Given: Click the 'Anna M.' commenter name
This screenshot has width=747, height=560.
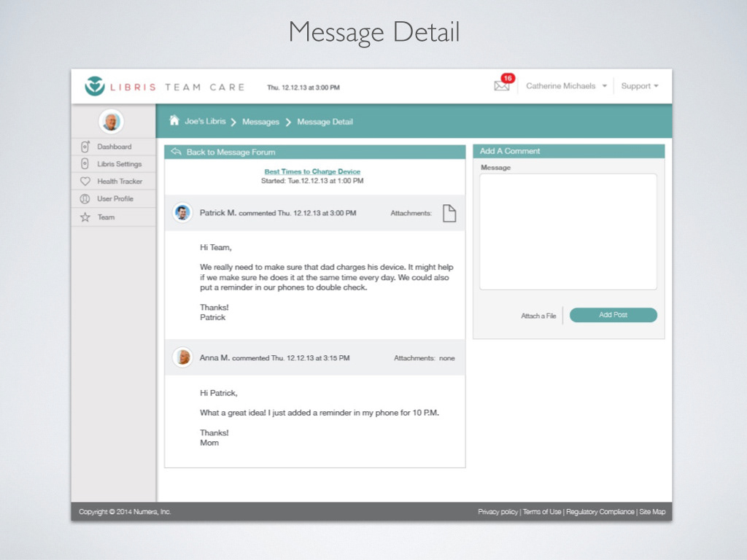Looking at the screenshot, I should pos(214,357).
